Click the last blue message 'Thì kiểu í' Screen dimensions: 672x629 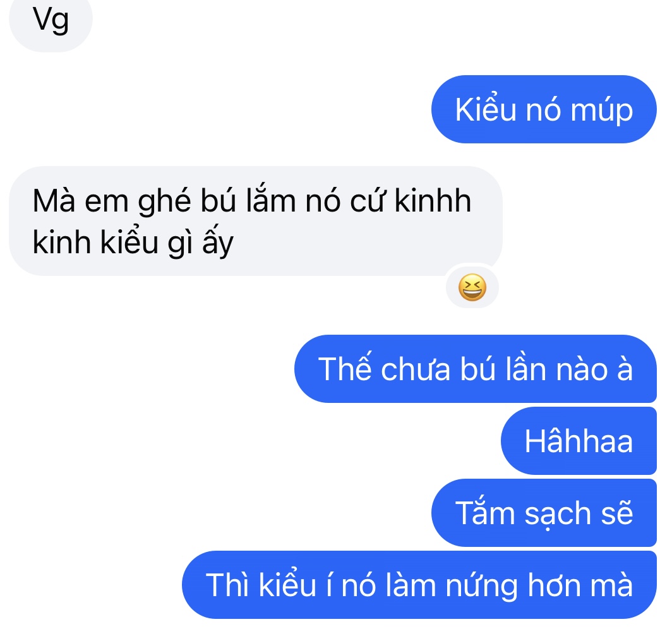[419, 585]
